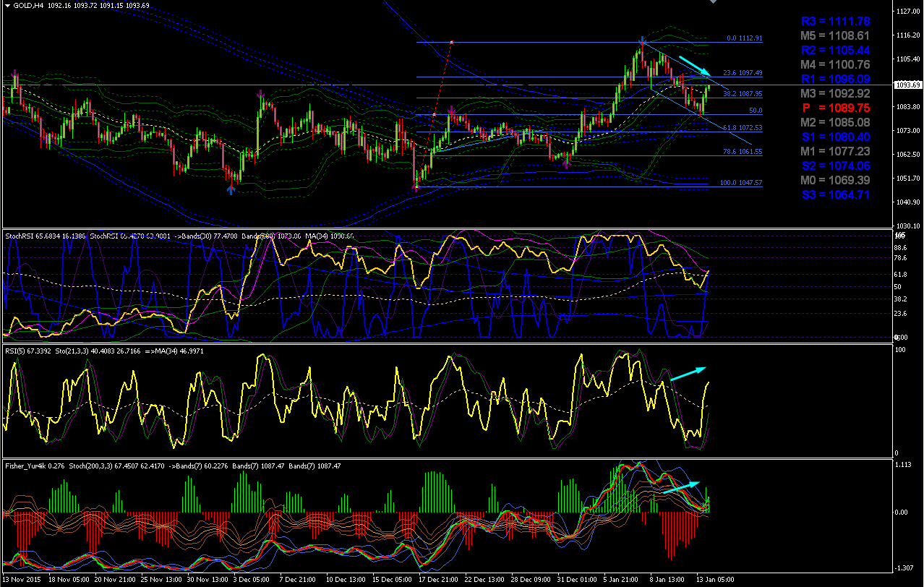
Task: Click 31 Dec 01:00 on the time axis
Action: tap(577, 580)
